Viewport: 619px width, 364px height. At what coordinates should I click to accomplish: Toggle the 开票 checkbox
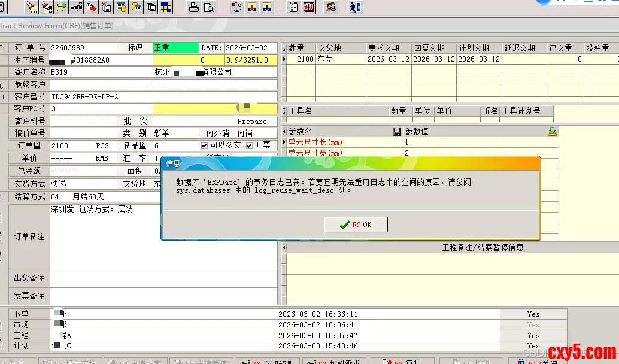tap(250, 145)
